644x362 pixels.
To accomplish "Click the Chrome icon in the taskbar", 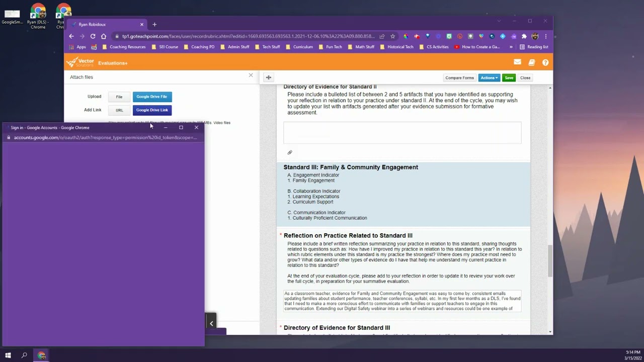I will coord(42,355).
